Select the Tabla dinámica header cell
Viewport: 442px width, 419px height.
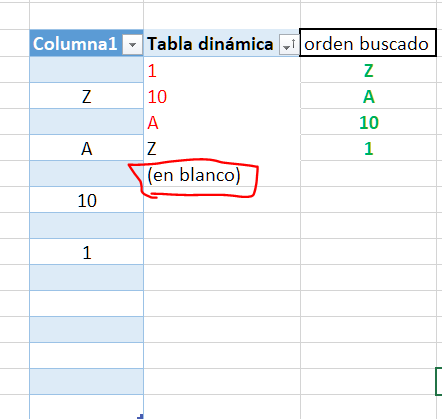coord(222,43)
